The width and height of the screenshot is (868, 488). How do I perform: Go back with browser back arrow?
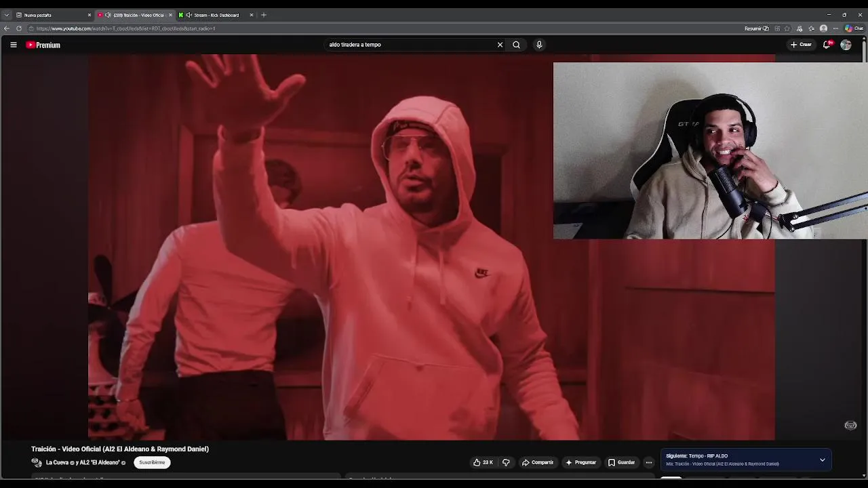tap(7, 28)
